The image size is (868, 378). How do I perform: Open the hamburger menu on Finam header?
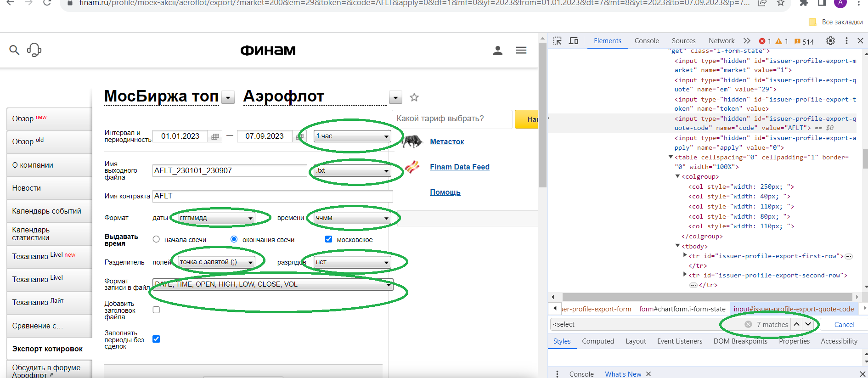coord(521,50)
